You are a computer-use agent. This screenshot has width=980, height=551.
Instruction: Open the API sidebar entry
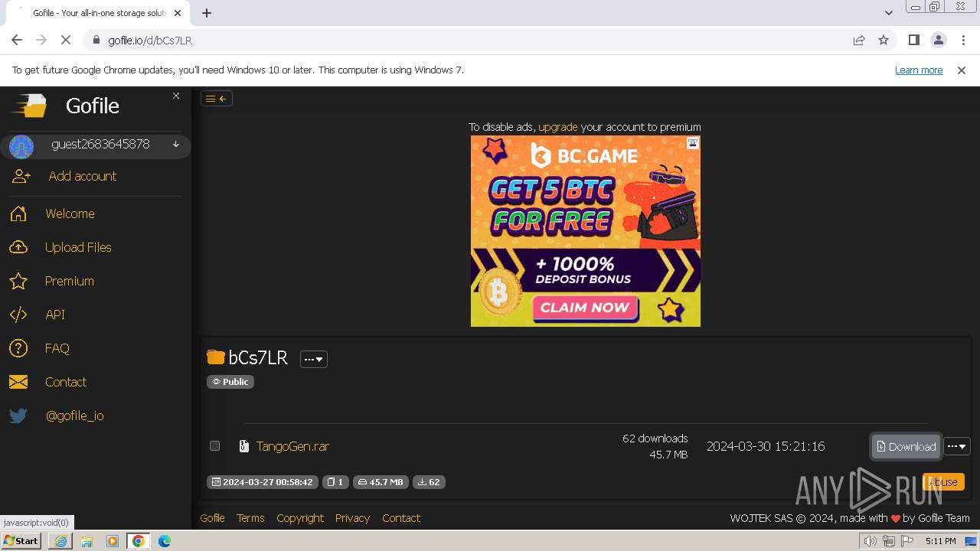(x=55, y=315)
